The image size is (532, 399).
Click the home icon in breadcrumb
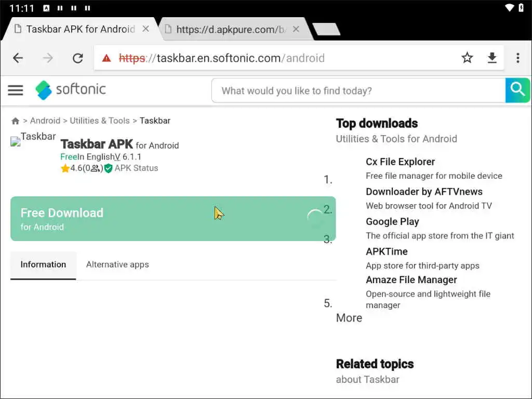pos(15,121)
